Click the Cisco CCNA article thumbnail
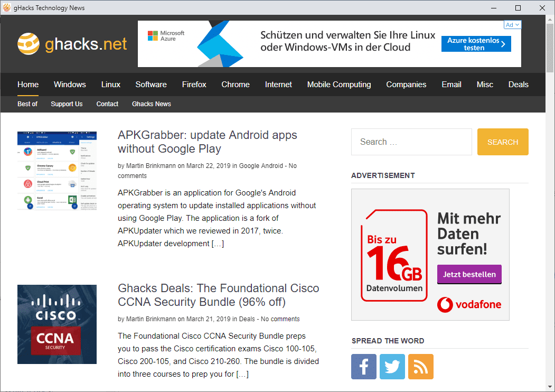The image size is (555, 392). 57,324
